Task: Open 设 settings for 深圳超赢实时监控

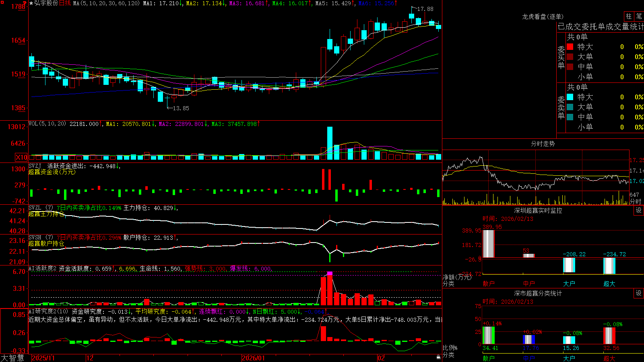Action: [x=639, y=210]
